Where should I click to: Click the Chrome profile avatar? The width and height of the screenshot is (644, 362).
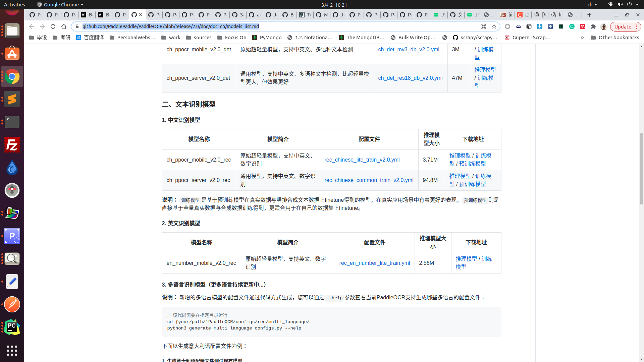604,26
